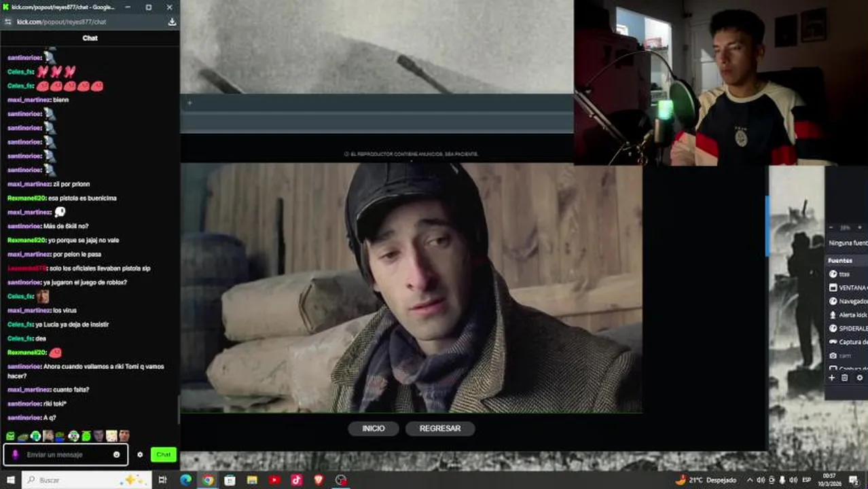Open the system volume icon in tray
The height and width of the screenshot is (489, 868).
[793, 480]
